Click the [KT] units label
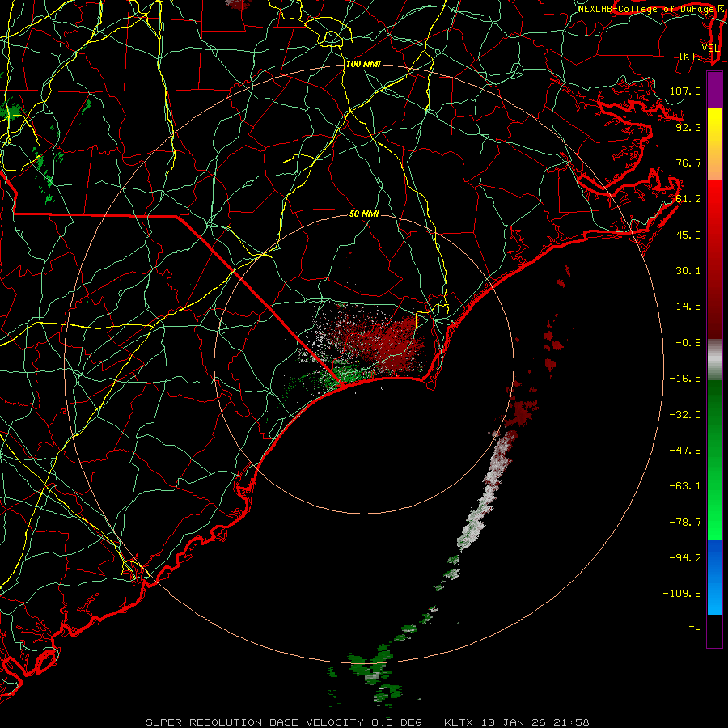 [x=691, y=56]
